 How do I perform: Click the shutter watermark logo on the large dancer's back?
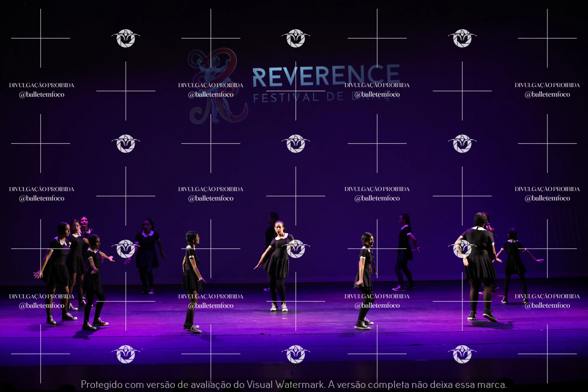462,249
